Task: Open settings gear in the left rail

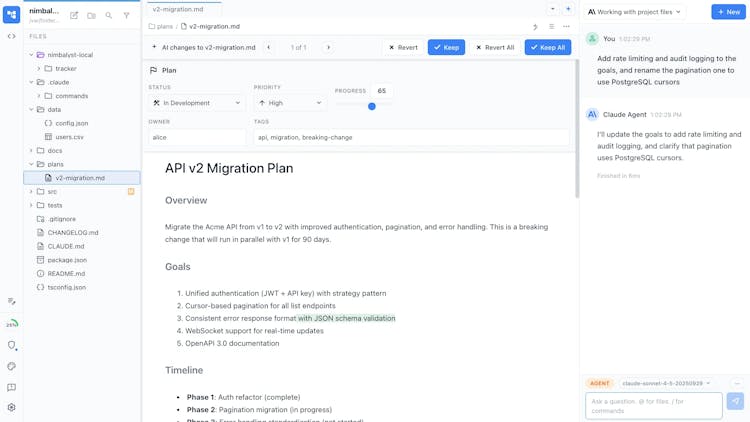Action: click(x=12, y=408)
